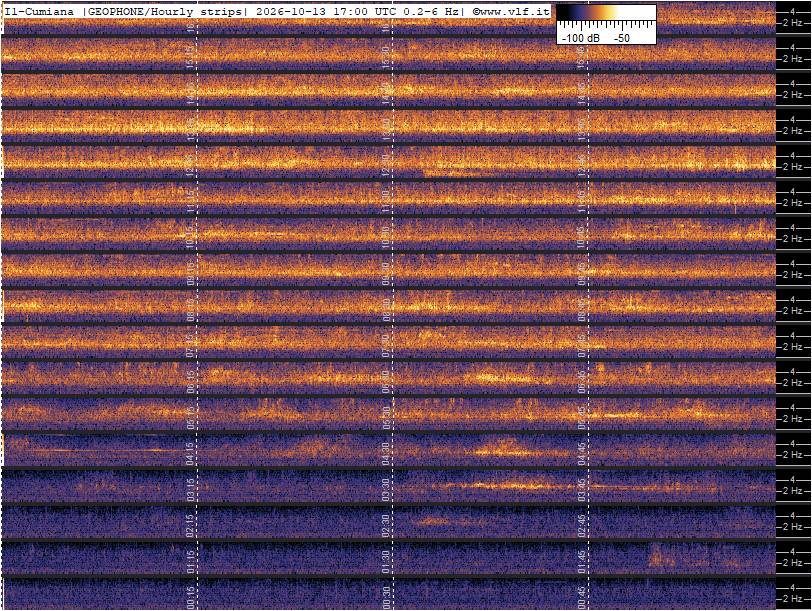Click the 04:45 time label

coord(582,454)
